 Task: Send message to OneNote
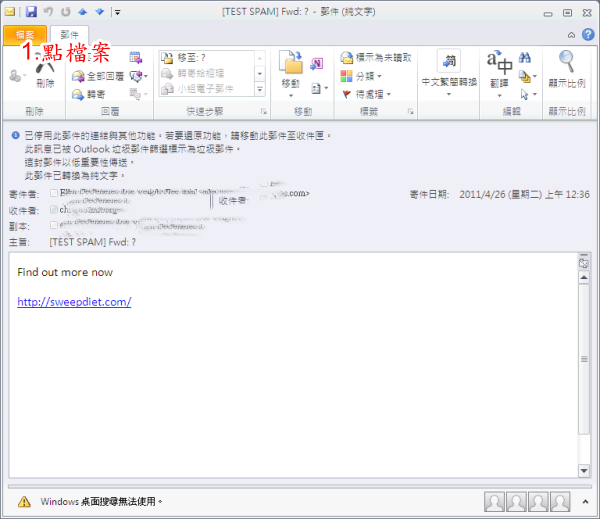(x=316, y=63)
